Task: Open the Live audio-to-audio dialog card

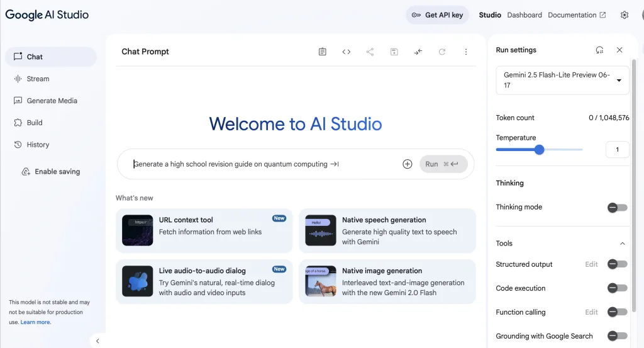Action: (204, 281)
